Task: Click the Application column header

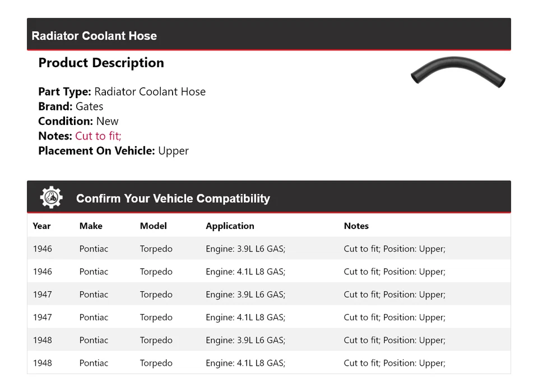Action: (x=230, y=226)
